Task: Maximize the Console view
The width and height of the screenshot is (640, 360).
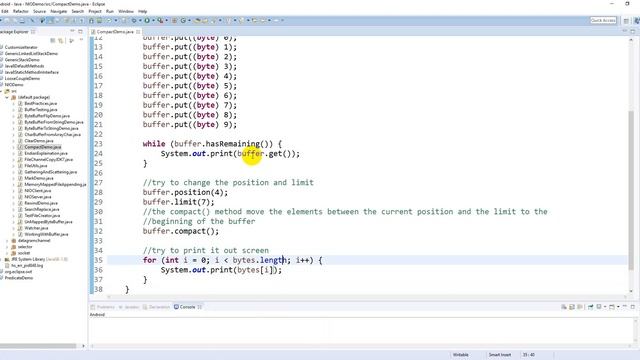Action: coord(633,307)
